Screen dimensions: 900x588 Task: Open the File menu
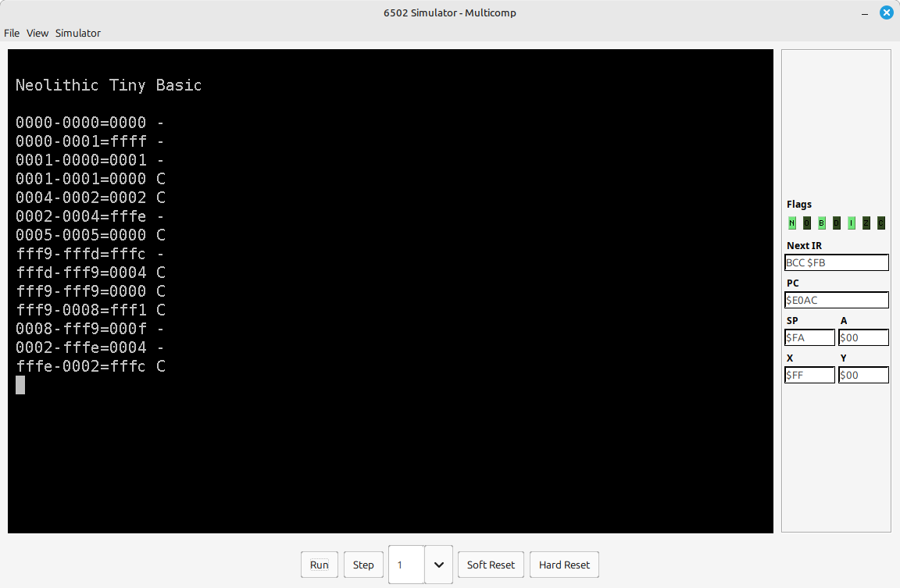click(x=12, y=33)
